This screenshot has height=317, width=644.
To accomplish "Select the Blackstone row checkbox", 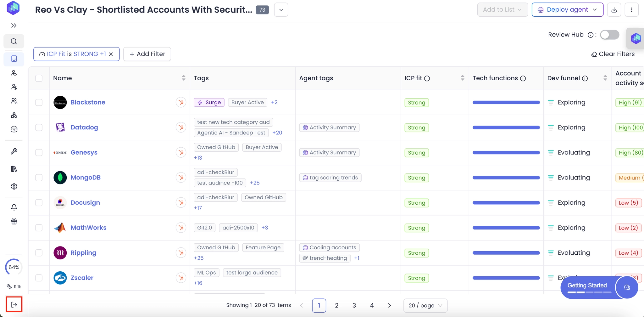I will click(39, 102).
